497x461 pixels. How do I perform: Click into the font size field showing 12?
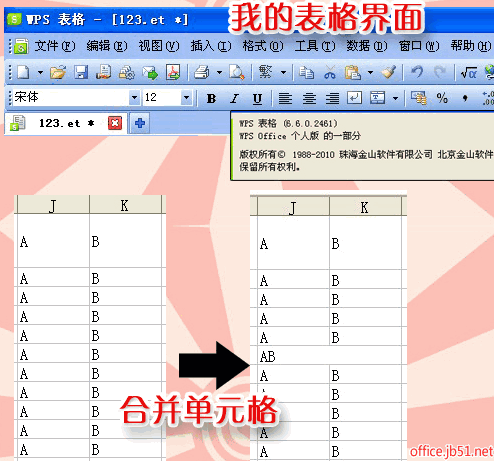point(162,98)
